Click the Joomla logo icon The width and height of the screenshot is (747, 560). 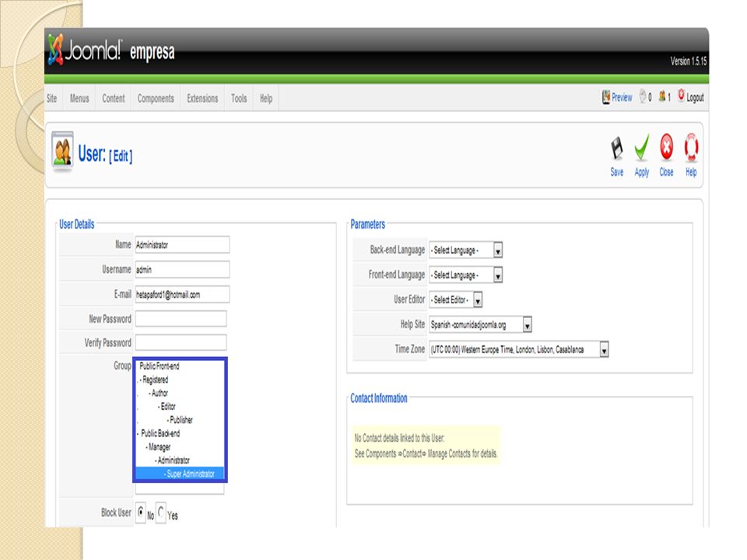click(55, 50)
